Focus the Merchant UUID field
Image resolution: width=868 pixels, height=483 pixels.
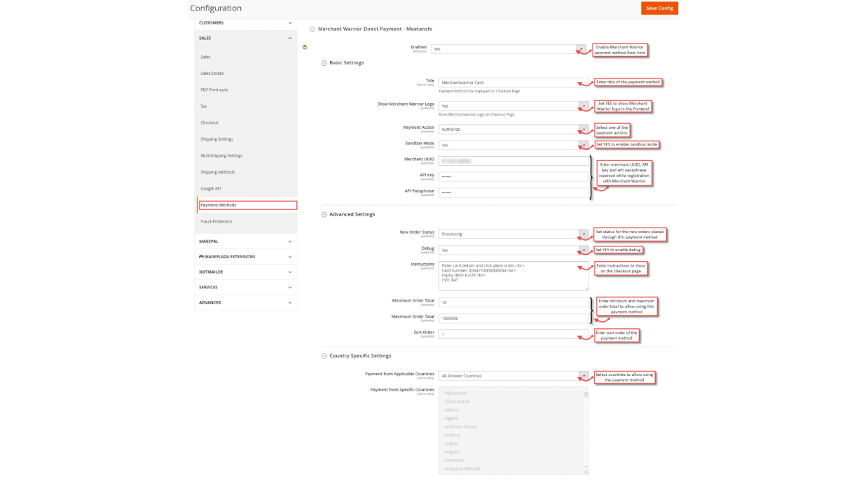click(x=514, y=161)
